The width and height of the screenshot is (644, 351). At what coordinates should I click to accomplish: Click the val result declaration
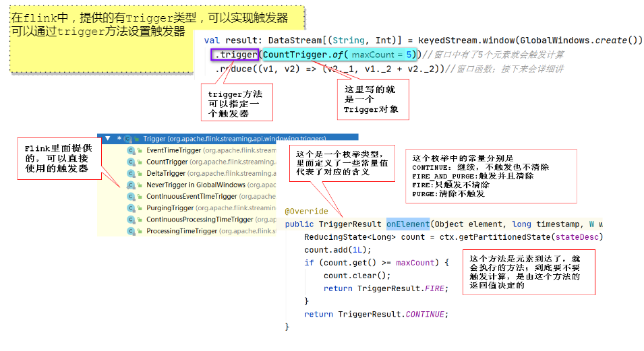tap(233, 40)
